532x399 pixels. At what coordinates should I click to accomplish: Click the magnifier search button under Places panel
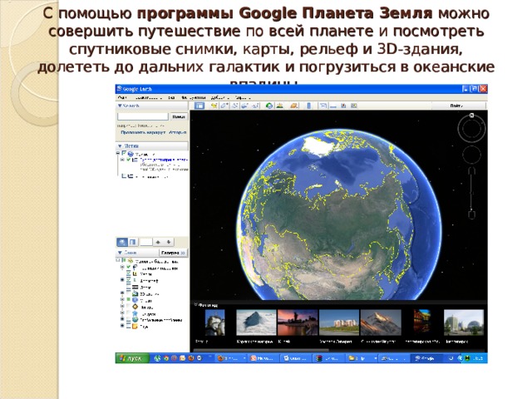coord(122,242)
